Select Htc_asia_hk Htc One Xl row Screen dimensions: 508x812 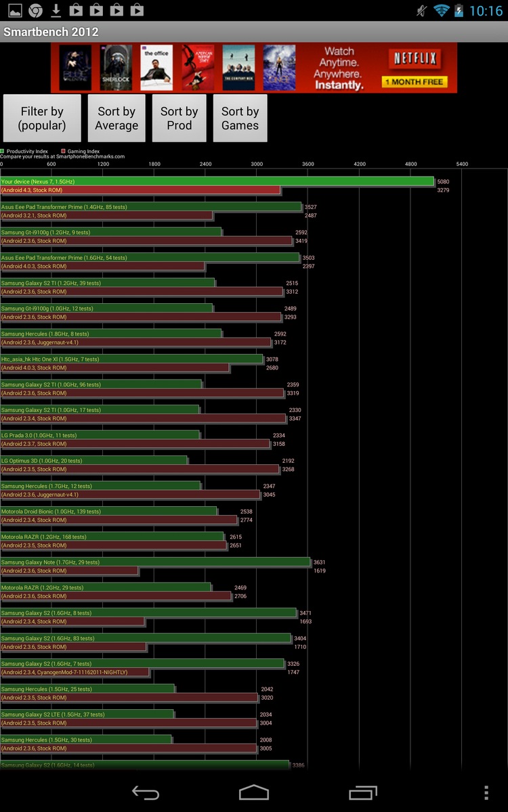[131, 359]
